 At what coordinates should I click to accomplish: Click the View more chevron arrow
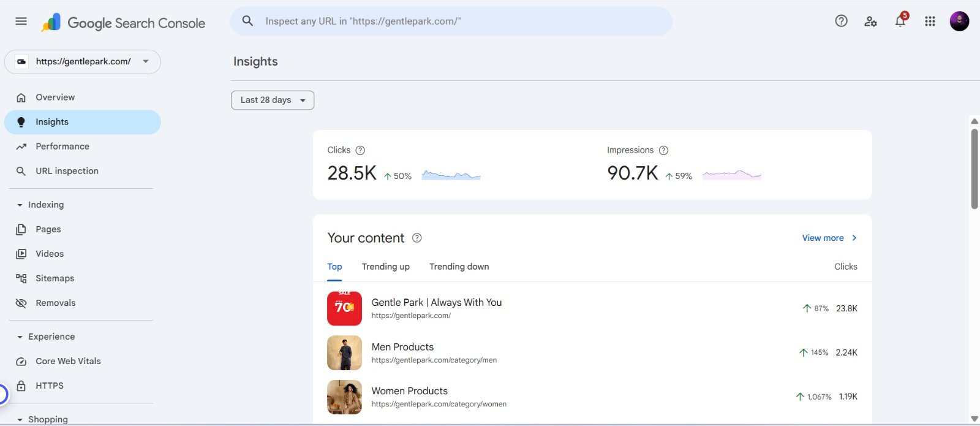point(854,238)
